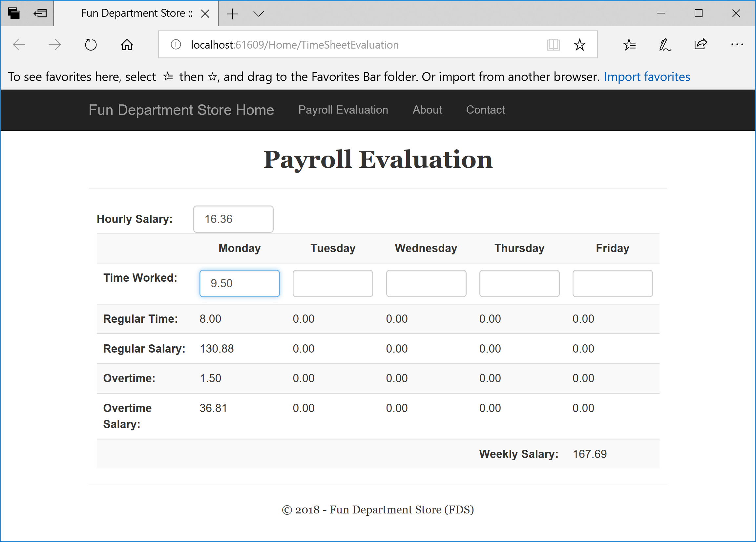This screenshot has height=542, width=756.
Task: Click the 8.00 regular time value
Action: click(210, 319)
